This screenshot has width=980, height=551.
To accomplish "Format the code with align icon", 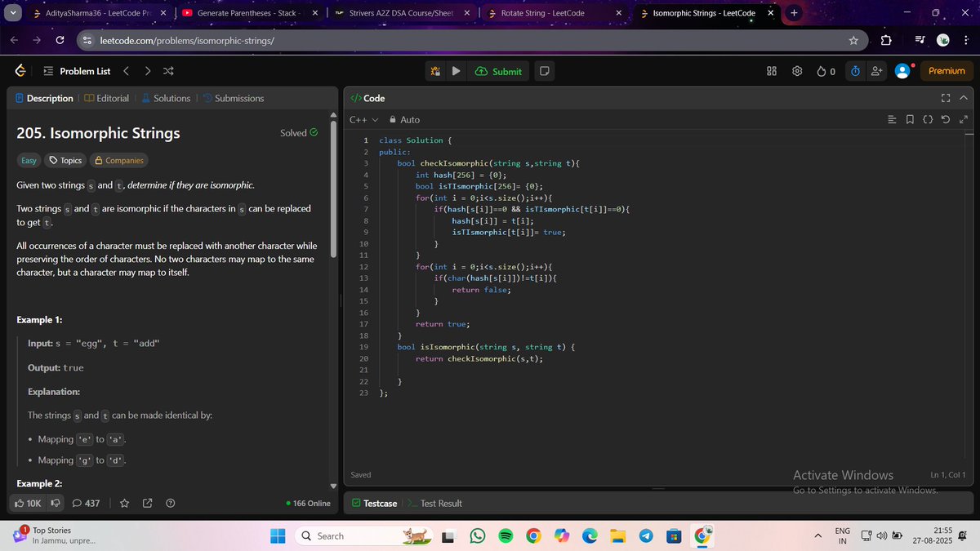I will tap(892, 120).
